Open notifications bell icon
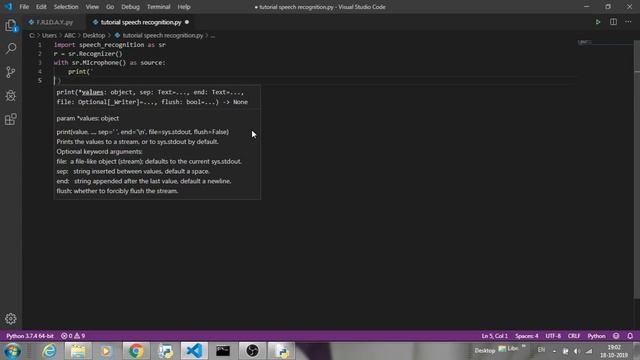 [x=630, y=336]
